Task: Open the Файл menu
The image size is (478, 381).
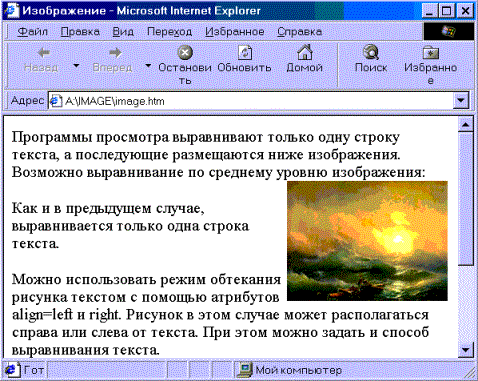Action: 32,32
